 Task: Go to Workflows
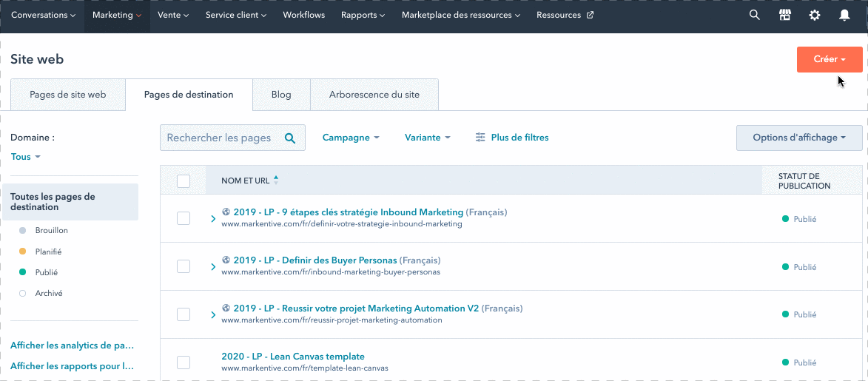(x=304, y=16)
